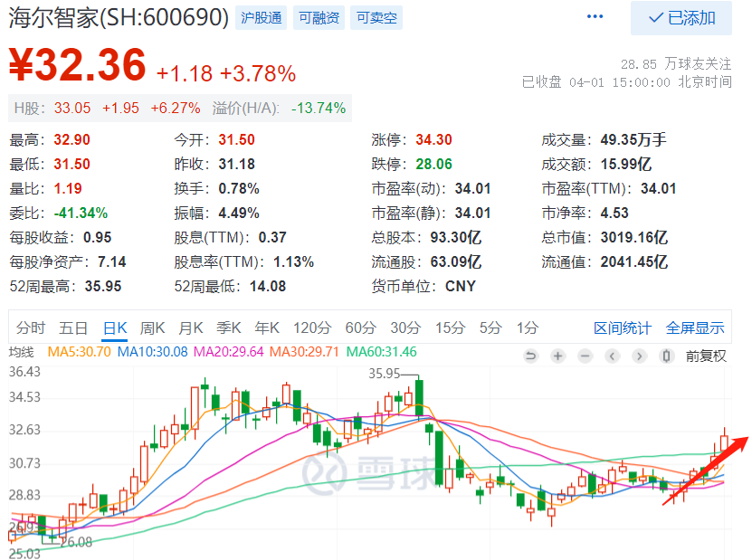Click the 35.95 high marker on chart
This screenshot has height=560, width=752.
coord(384,374)
